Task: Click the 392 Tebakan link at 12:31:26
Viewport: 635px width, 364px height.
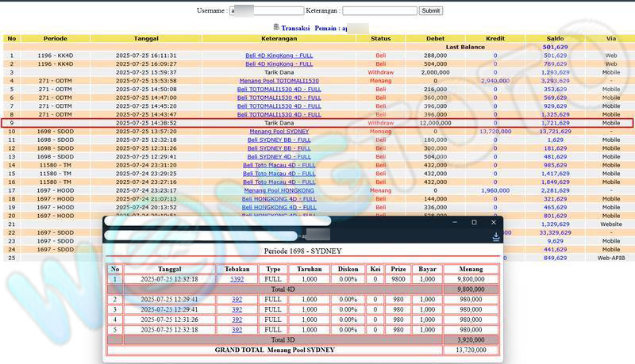Action: (x=237, y=320)
